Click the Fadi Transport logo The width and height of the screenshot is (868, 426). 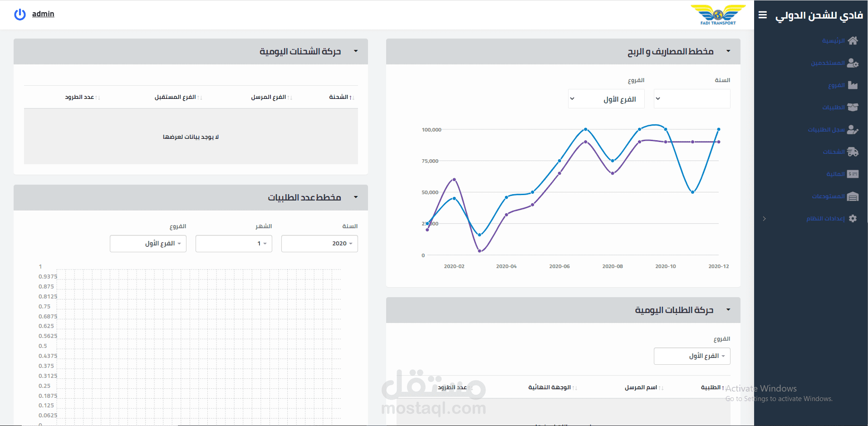718,15
